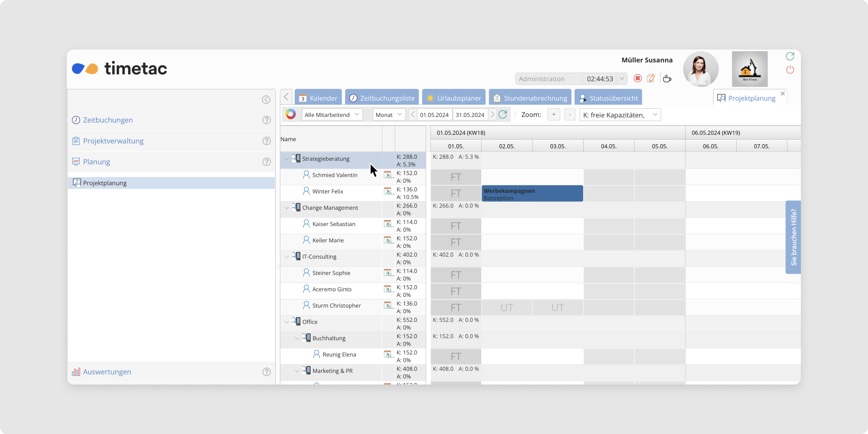This screenshot has height=434, width=868.
Task: Collapse the left sidebar with arrow icon
Action: 266,100
